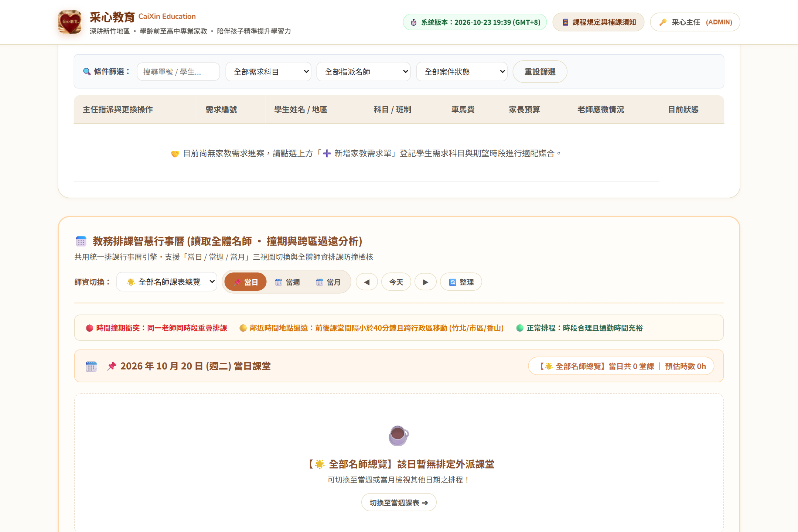Expand the 全部指派名師 dropdown
798x532 pixels.
point(364,72)
